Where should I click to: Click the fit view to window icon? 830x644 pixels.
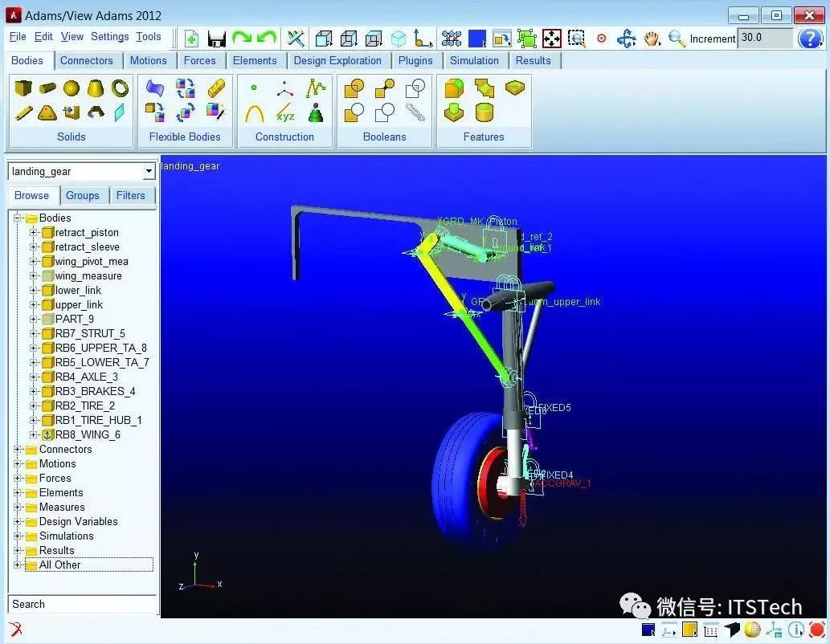551,39
